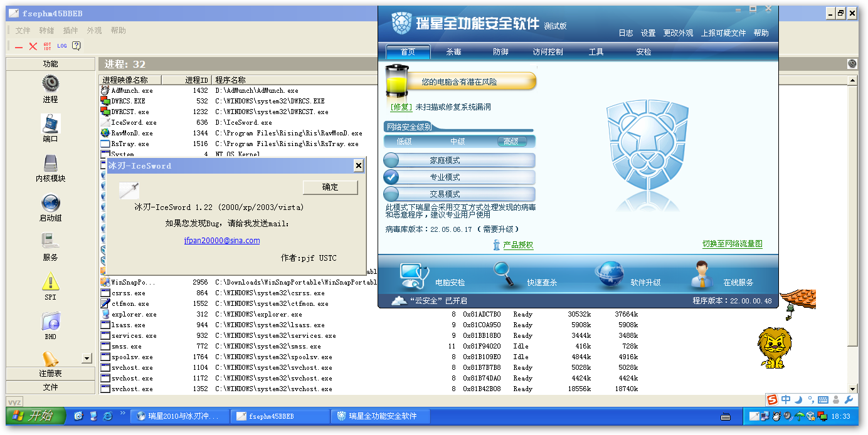
Task: Open the 进程 (process) icon in sidebar
Action: pyautogui.click(x=50, y=83)
